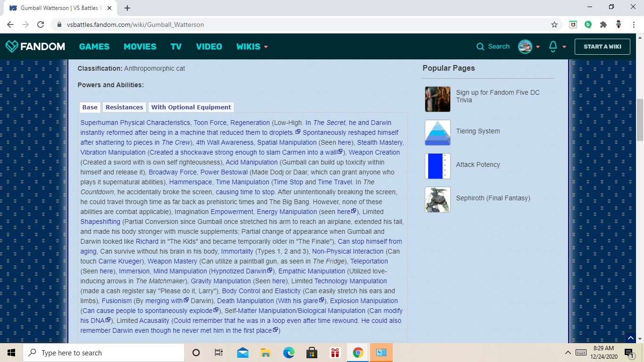Viewport: 644px width, 362px height.
Task: Bookmark this page with the star icon
Action: [x=554, y=25]
